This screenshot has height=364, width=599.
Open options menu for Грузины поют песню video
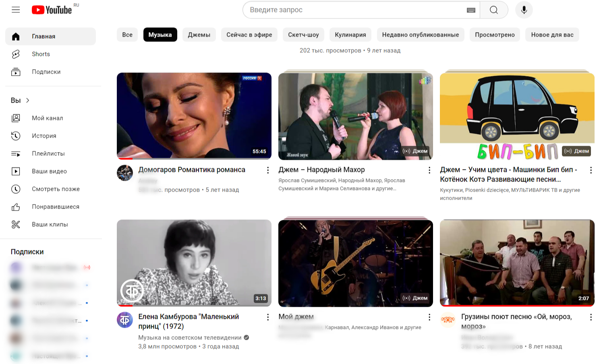[x=591, y=317]
